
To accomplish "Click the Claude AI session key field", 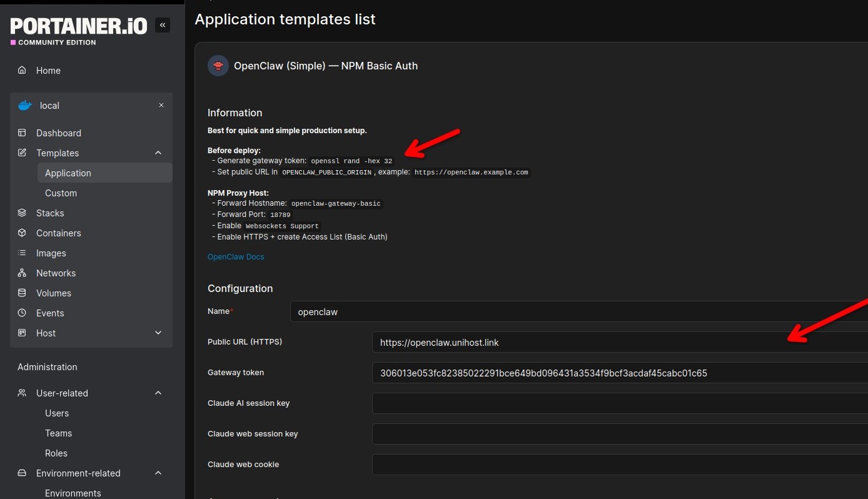I will coord(620,403).
